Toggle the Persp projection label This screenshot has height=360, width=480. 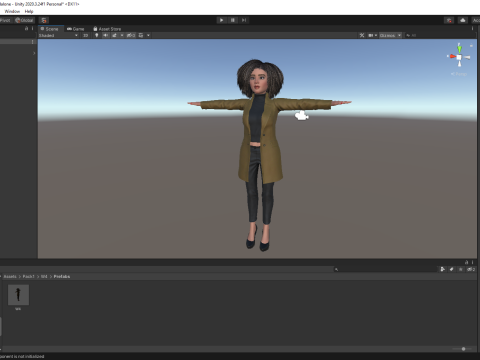point(459,74)
